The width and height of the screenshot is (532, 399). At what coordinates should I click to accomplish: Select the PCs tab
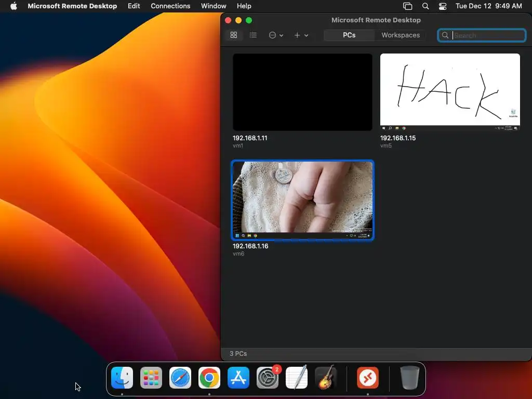tap(349, 35)
